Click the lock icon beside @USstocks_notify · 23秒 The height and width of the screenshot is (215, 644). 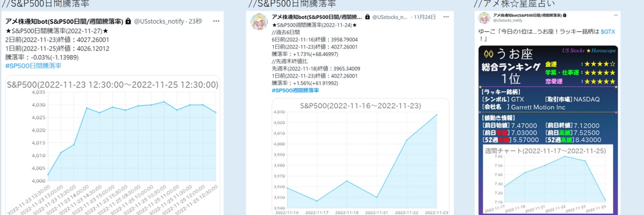[x=128, y=21]
